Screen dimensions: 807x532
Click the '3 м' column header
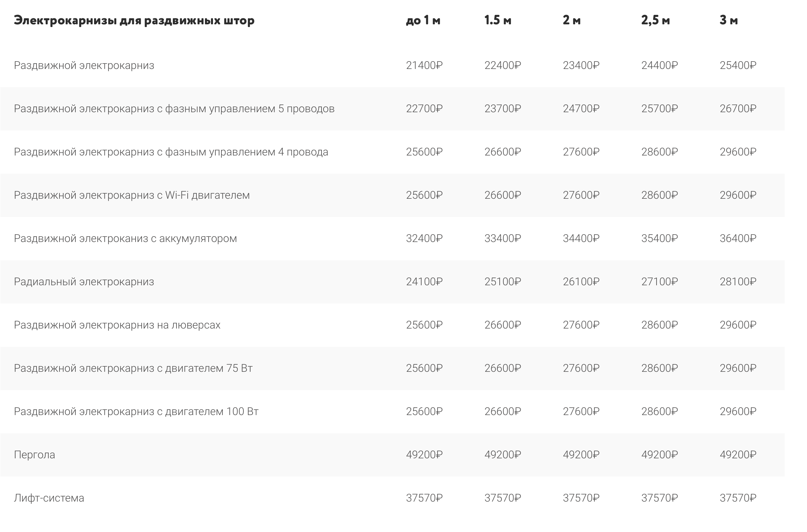[729, 20]
